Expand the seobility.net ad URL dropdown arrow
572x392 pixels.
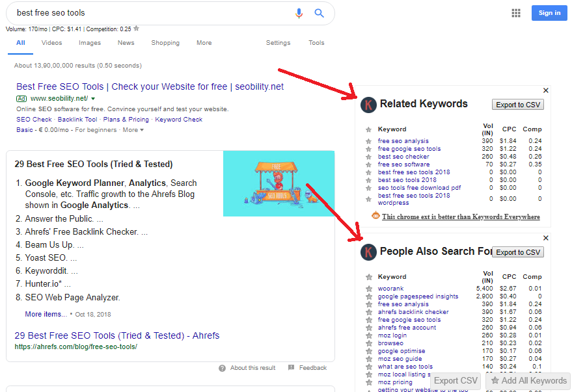click(x=93, y=99)
